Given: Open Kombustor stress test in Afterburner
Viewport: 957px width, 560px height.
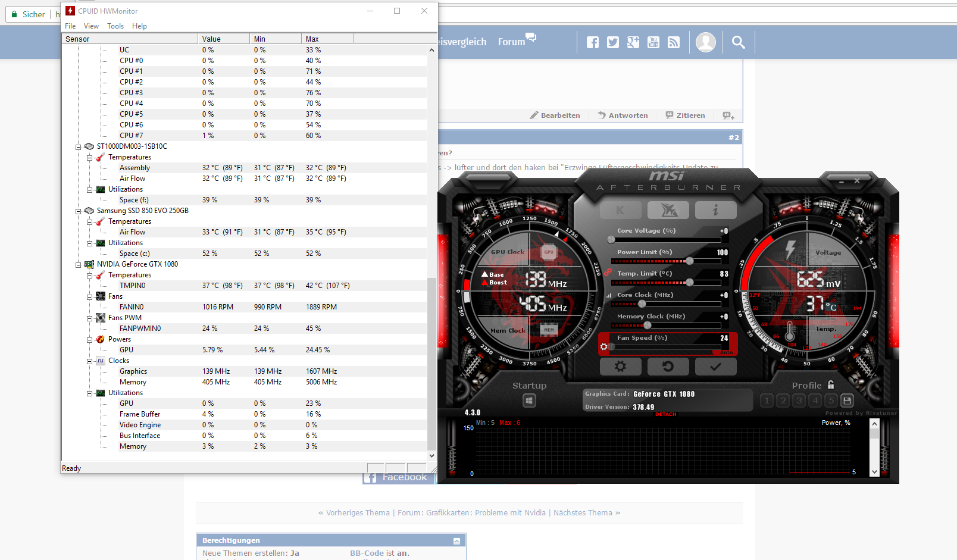Looking at the screenshot, I should coord(621,210).
